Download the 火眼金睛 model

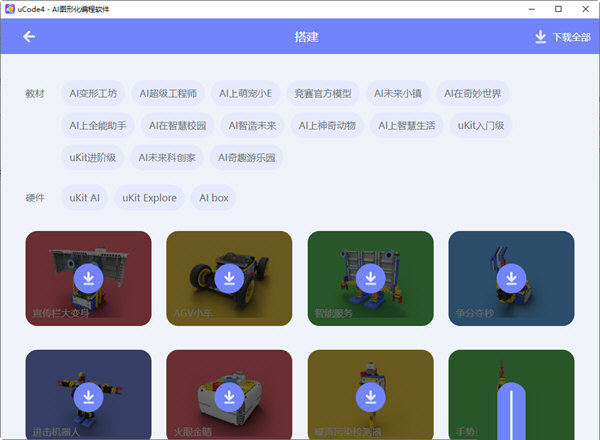point(229,397)
